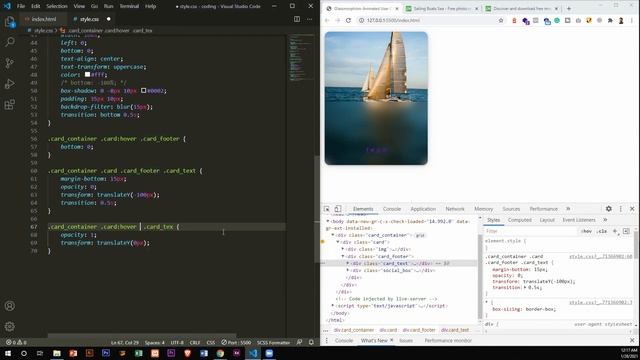The width and height of the screenshot is (640, 360).
Task: Show more DevTools main tabs
Action: (x=568, y=209)
